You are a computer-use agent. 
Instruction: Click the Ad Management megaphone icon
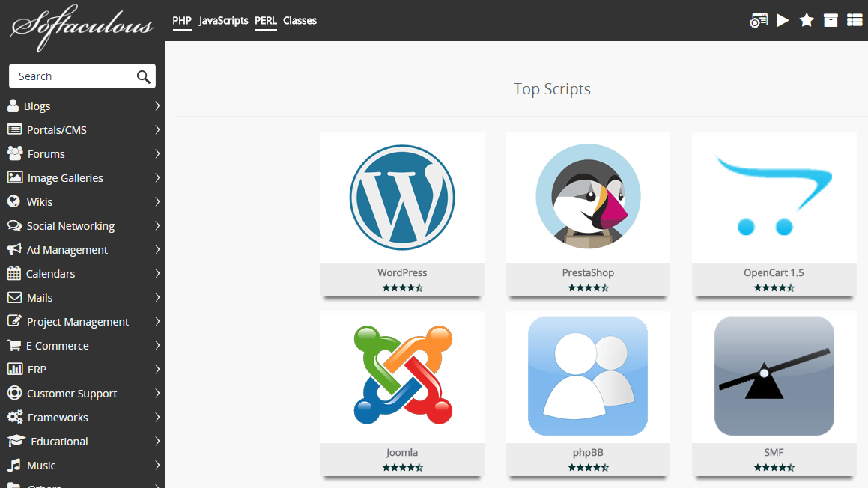(x=14, y=249)
